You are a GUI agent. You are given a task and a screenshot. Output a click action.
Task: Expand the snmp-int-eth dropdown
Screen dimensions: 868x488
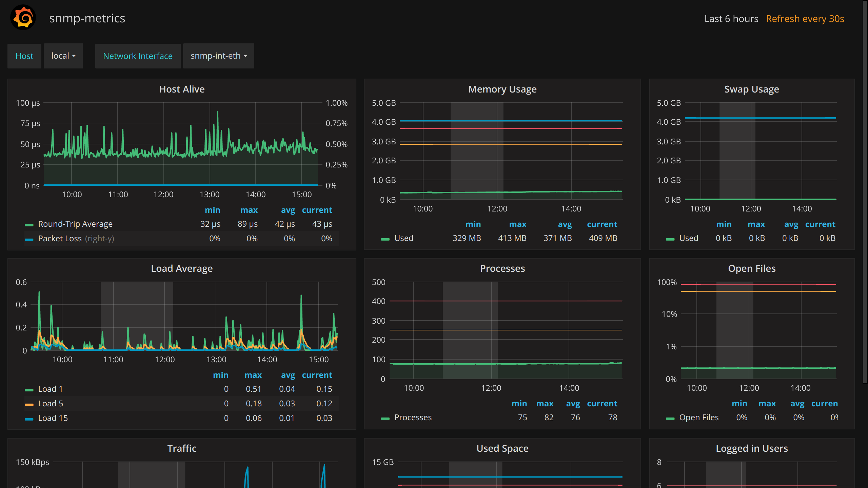coord(218,56)
